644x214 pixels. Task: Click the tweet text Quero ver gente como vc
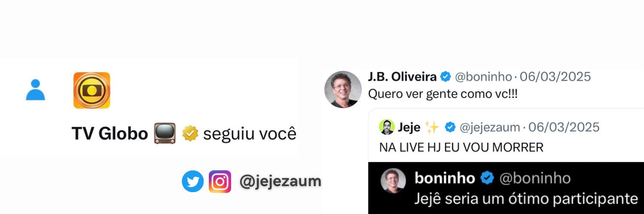[x=443, y=94]
